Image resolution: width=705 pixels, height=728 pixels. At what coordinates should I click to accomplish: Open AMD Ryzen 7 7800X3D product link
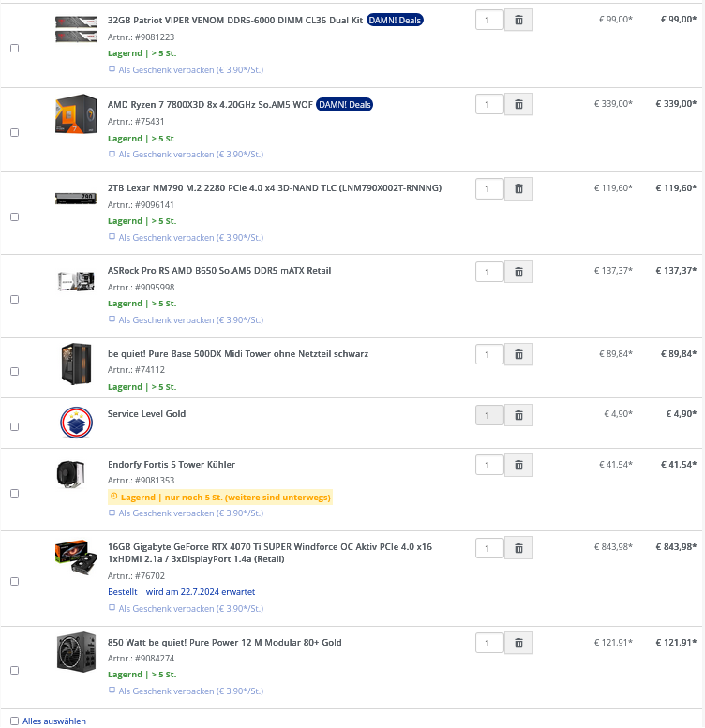[210, 105]
